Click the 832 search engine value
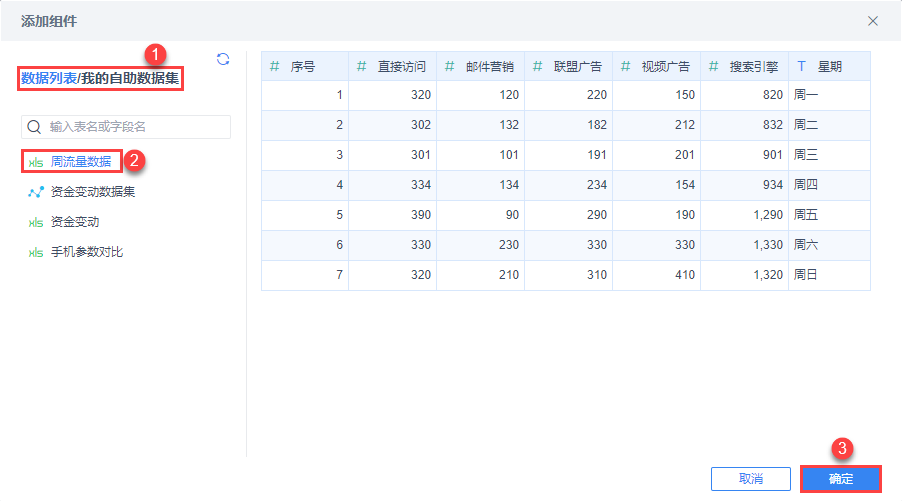 coord(745,125)
